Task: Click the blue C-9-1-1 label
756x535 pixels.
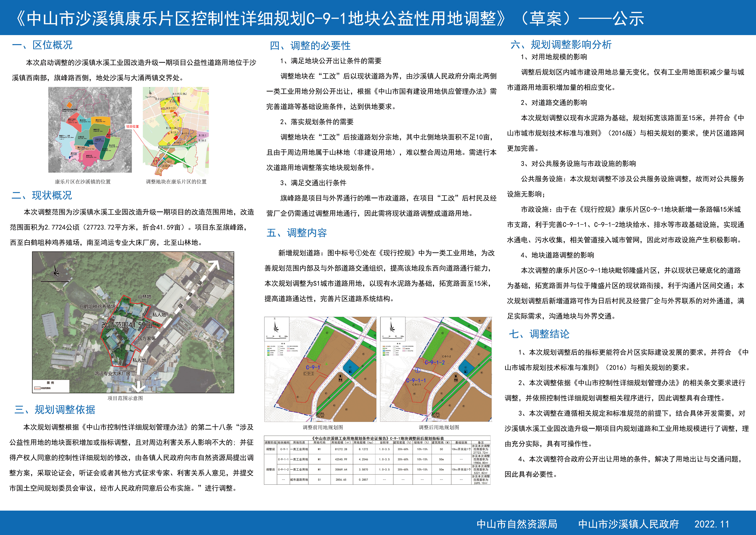Action: coord(416,381)
